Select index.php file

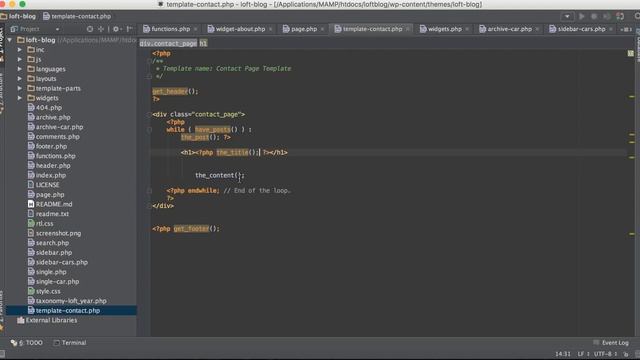tap(51, 175)
